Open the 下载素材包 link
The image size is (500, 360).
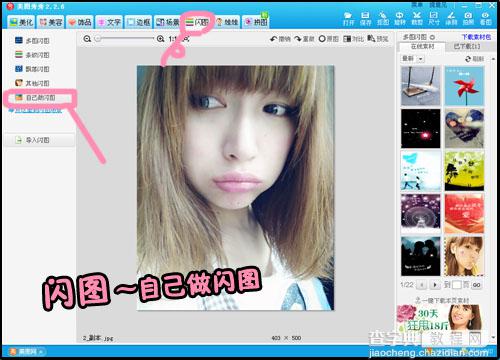(476, 37)
